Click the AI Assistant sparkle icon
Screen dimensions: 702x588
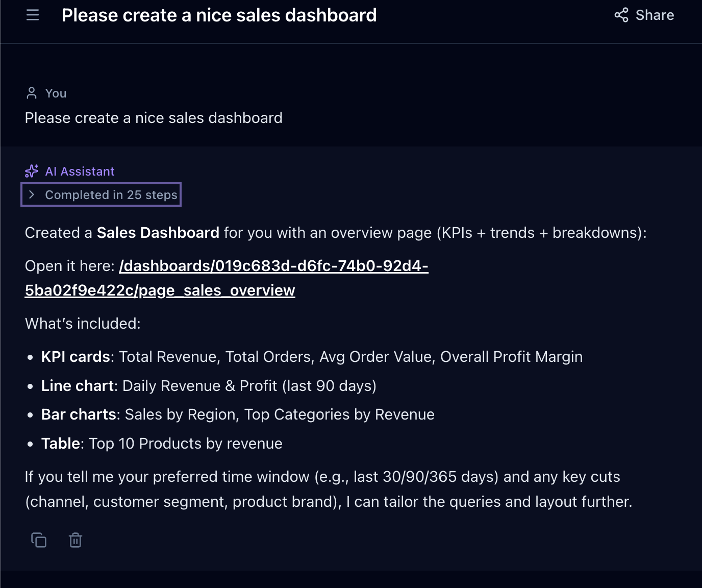32,171
